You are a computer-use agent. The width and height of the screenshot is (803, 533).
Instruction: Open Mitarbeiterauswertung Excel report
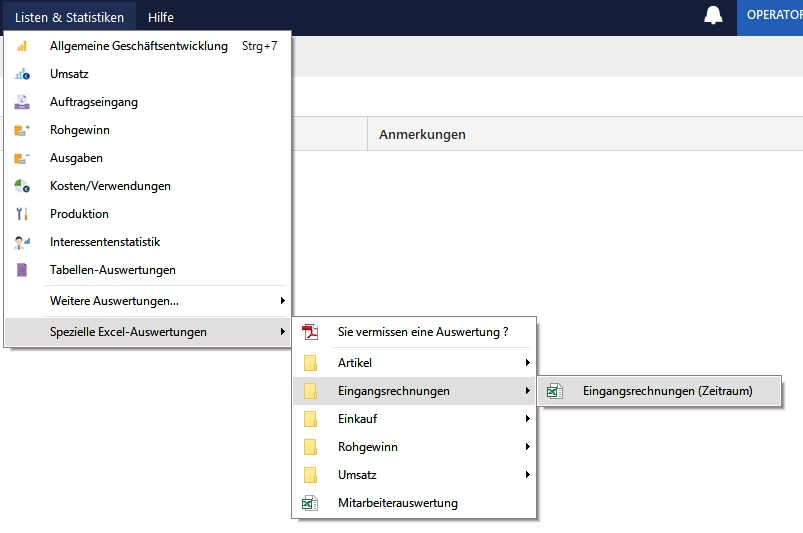(x=415, y=503)
